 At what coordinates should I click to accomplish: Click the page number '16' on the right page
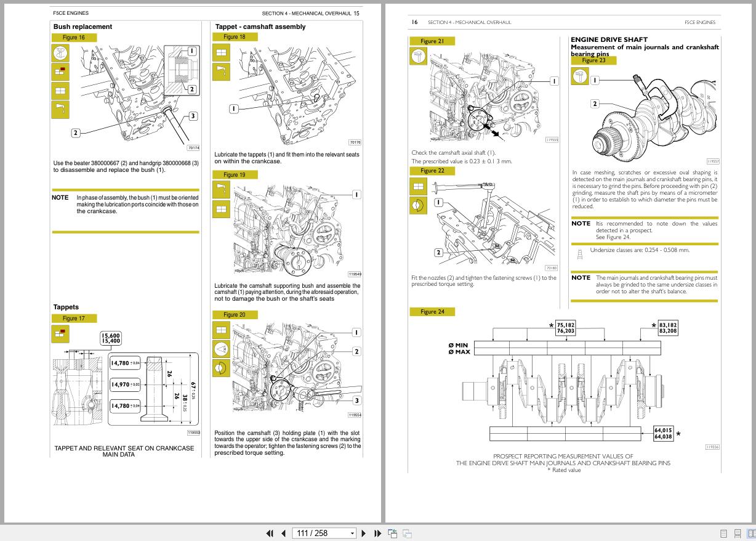tap(414, 22)
